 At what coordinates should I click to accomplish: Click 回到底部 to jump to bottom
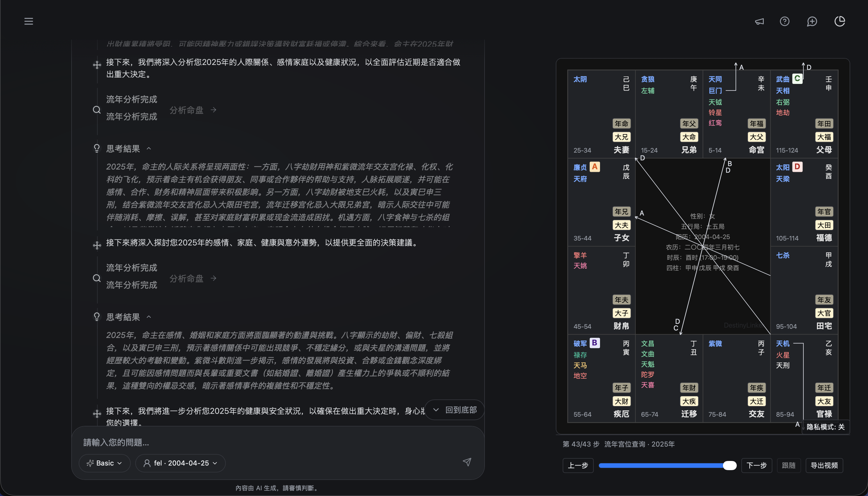(454, 410)
